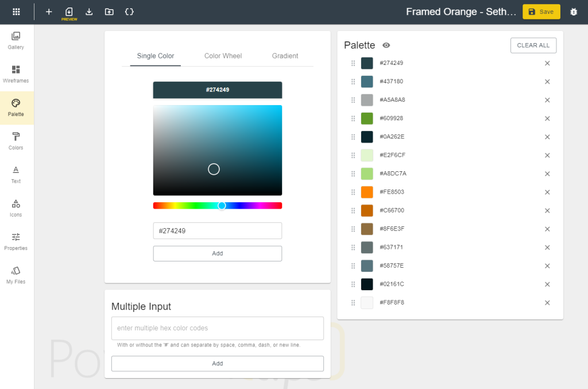Click the #274249 color preview bar
This screenshot has height=389, width=588.
pyautogui.click(x=218, y=90)
